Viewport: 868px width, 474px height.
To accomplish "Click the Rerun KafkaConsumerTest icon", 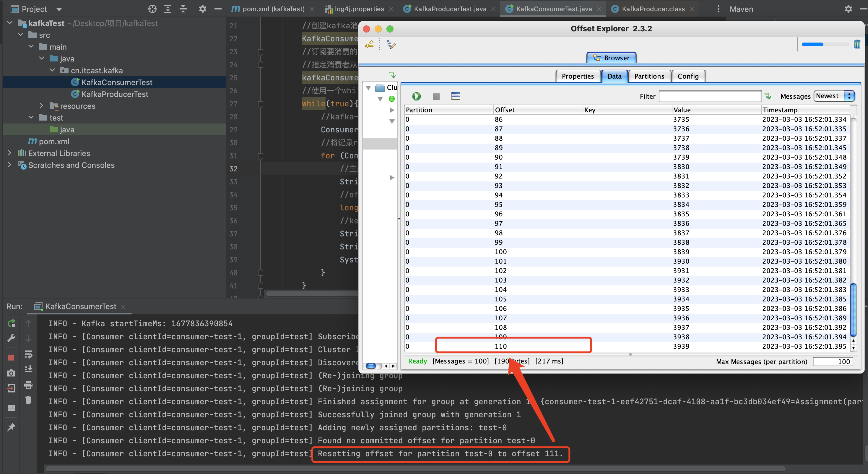I will 11,323.
